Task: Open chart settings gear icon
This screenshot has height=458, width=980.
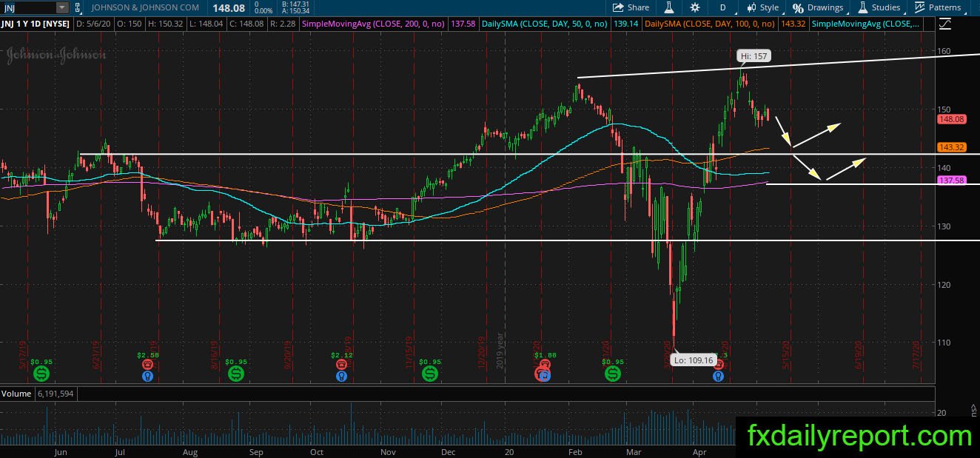Action: 694,7
